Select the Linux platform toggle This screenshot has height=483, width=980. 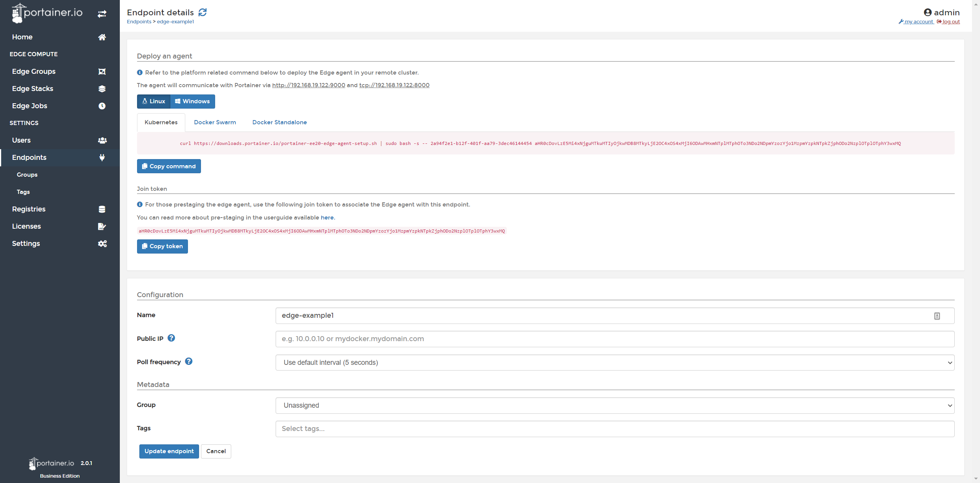coord(154,101)
